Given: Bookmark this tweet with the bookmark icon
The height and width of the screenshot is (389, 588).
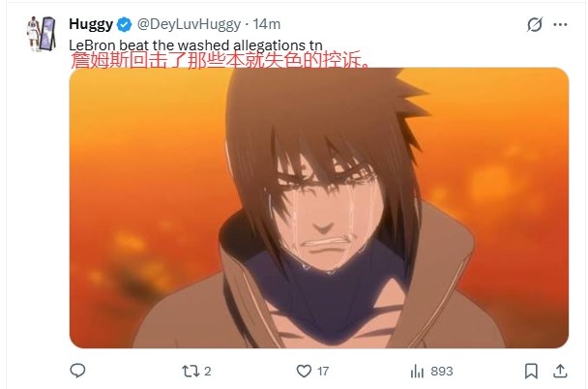Looking at the screenshot, I should [x=531, y=371].
